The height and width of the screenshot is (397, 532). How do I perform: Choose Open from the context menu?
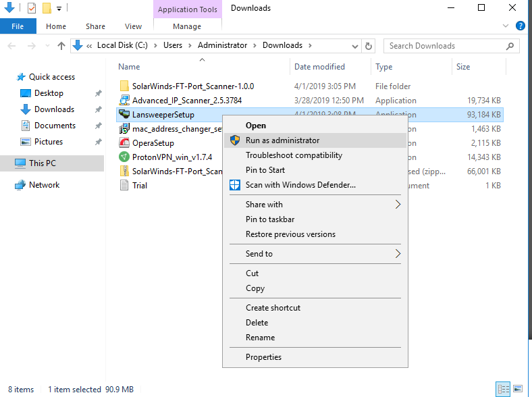pos(315,126)
